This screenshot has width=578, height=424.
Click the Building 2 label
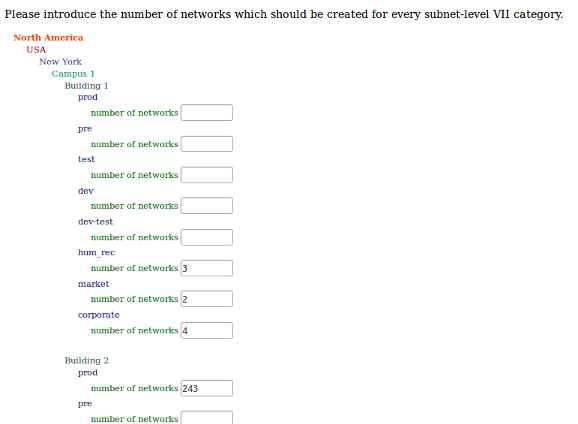[87, 360]
